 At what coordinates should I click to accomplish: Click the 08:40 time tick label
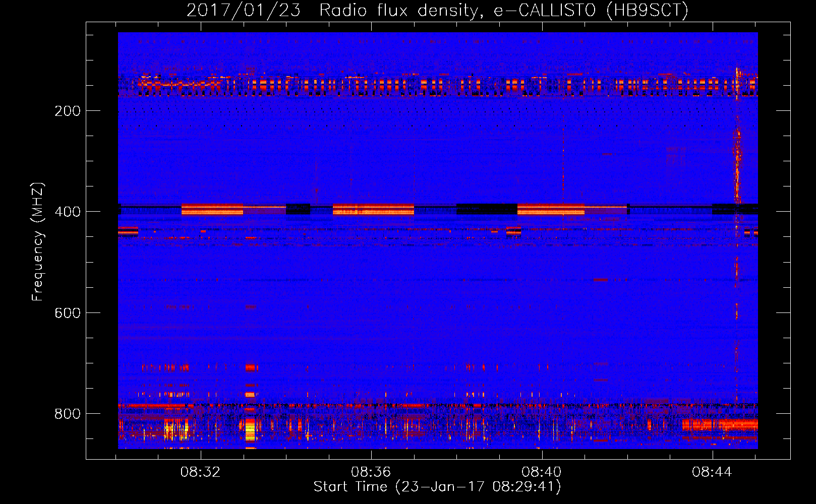pyautogui.click(x=542, y=472)
